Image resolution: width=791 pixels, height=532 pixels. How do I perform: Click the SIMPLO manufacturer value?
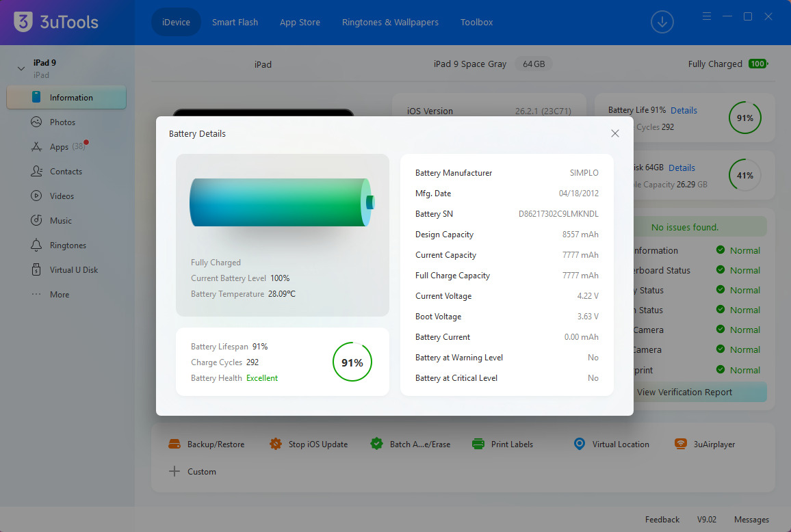(584, 173)
